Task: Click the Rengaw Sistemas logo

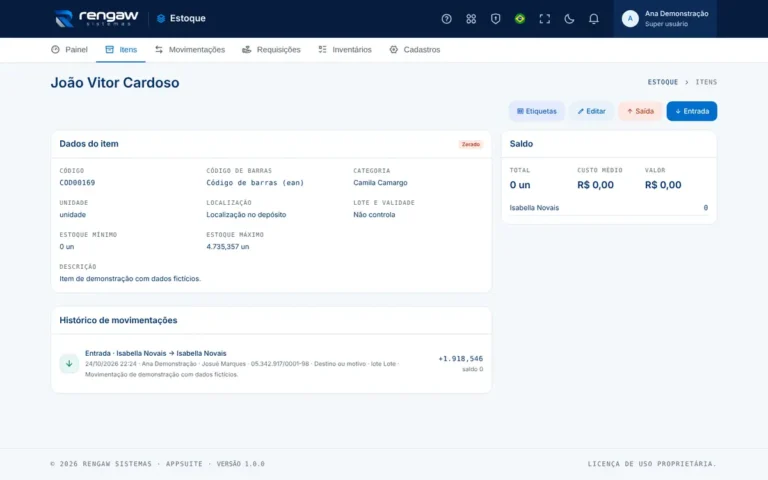Action: tap(96, 18)
